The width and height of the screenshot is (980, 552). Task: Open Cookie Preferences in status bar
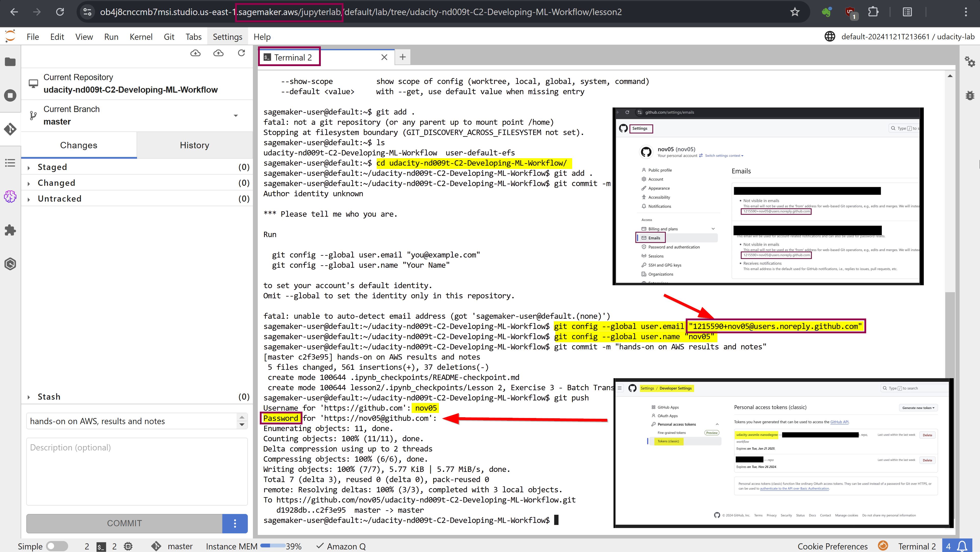click(832, 546)
